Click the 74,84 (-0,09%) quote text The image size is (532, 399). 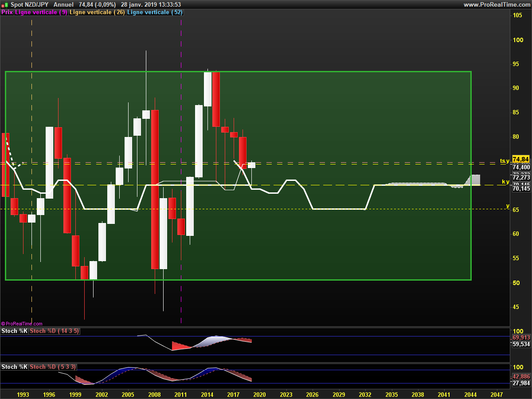pyautogui.click(x=98, y=4)
